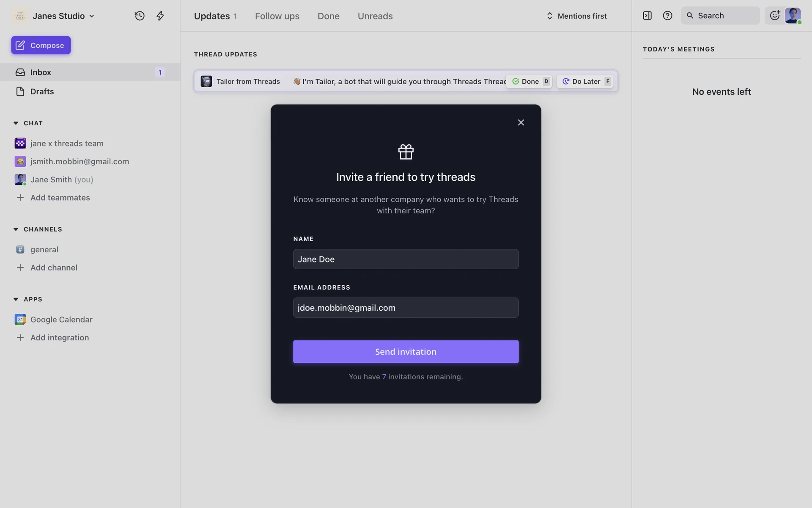Click the lightning bolt quick actions icon
The height and width of the screenshot is (508, 812).
(x=160, y=16)
